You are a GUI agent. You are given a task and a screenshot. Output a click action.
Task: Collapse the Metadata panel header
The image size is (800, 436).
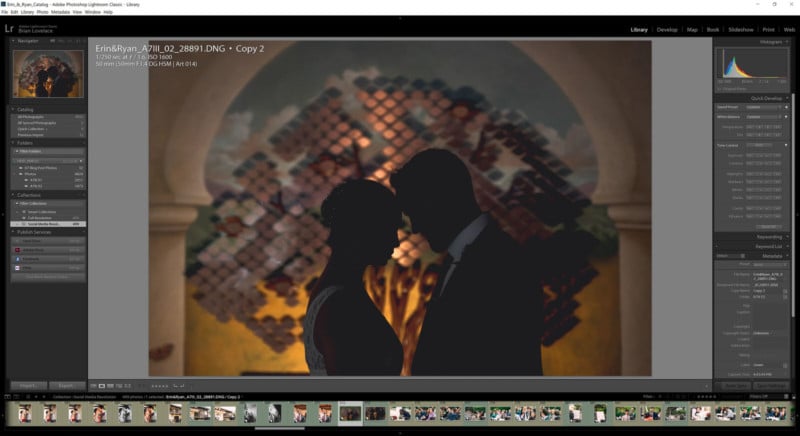coord(787,256)
